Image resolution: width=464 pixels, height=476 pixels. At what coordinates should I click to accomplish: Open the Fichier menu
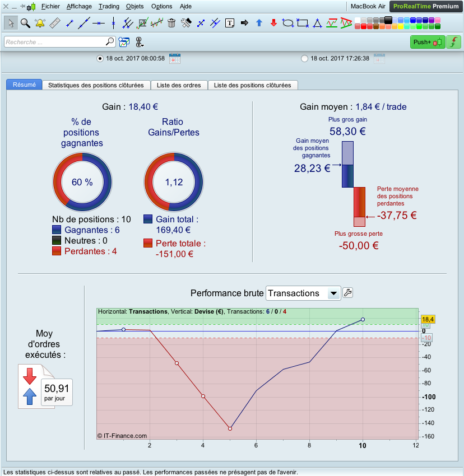[x=50, y=6]
